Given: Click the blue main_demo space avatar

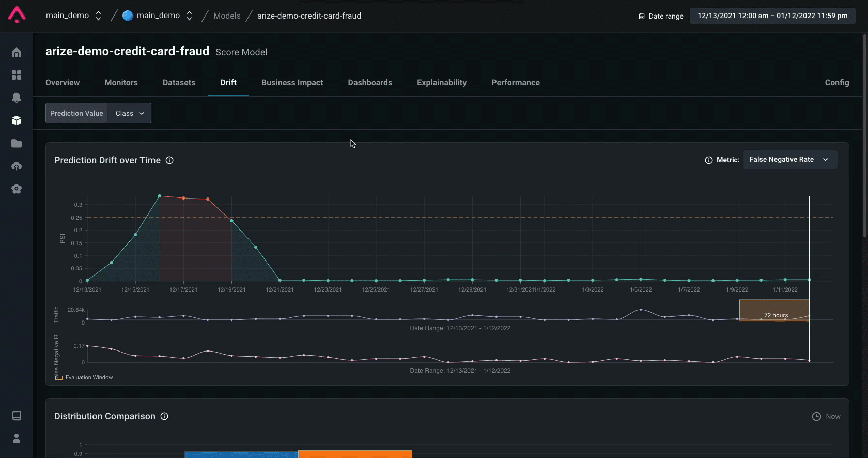Looking at the screenshot, I should [128, 16].
